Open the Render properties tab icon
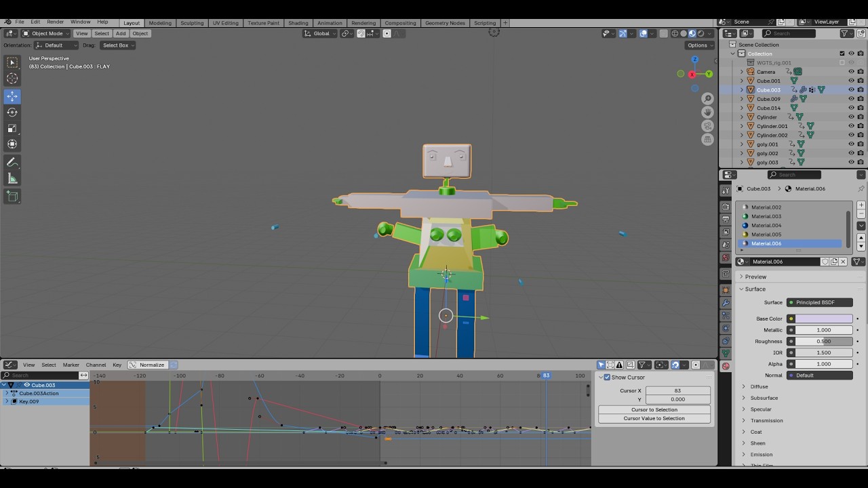This screenshot has height=488, width=868. [x=726, y=207]
